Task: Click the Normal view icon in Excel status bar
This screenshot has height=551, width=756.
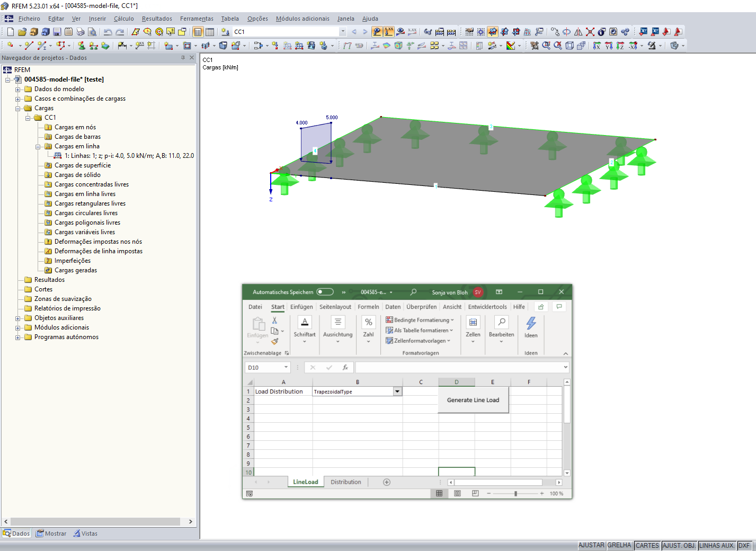Action: coord(439,493)
